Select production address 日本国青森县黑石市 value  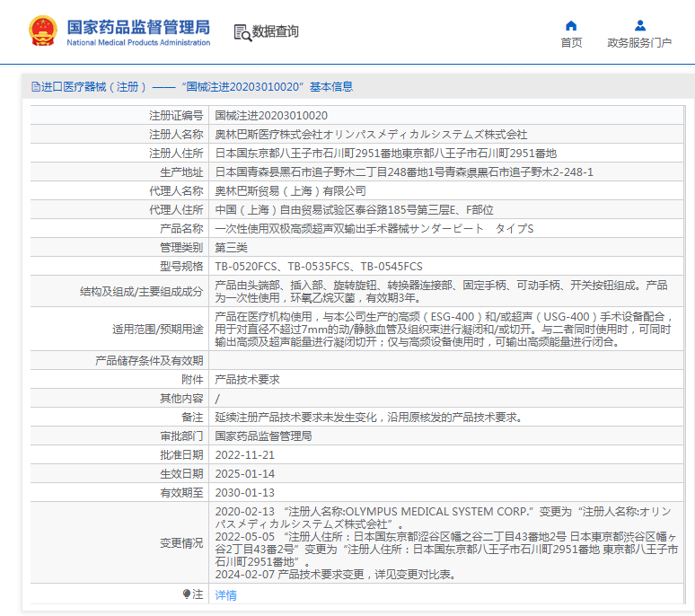pyautogui.click(x=404, y=172)
